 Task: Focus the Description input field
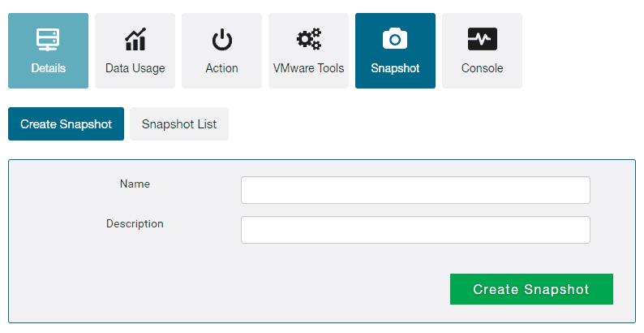coord(415,230)
